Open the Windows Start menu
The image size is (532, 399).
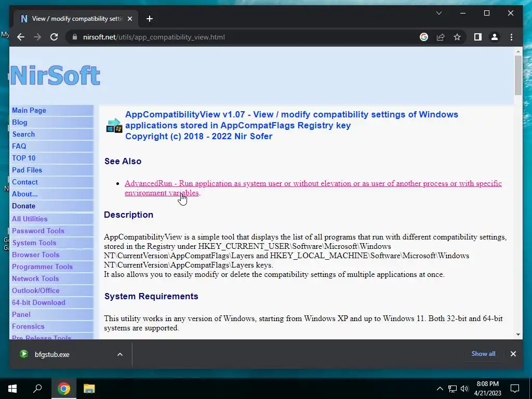point(12,389)
